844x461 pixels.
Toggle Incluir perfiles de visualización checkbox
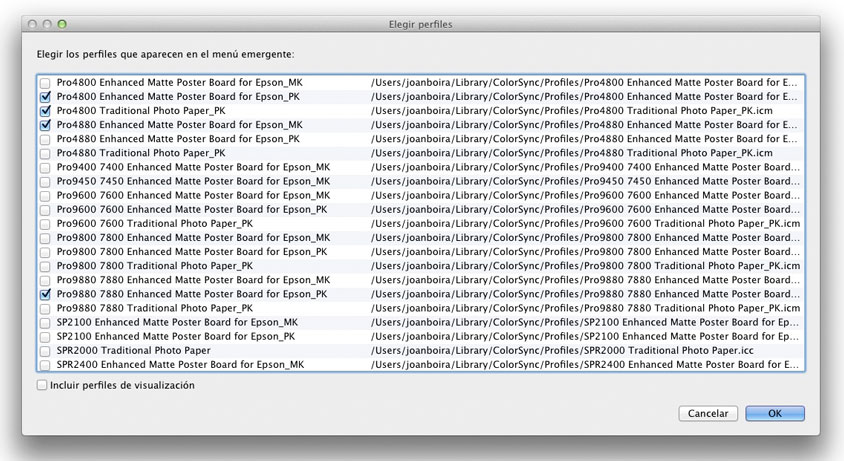click(41, 385)
